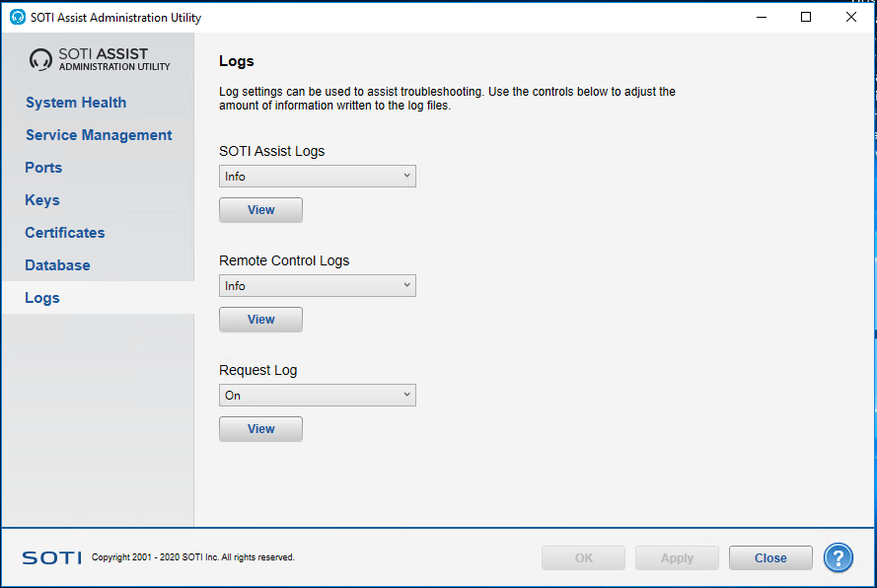Expand the SOTI Assist Logs level dropdown
Image resolution: width=877 pixels, height=588 pixels.
tap(317, 177)
